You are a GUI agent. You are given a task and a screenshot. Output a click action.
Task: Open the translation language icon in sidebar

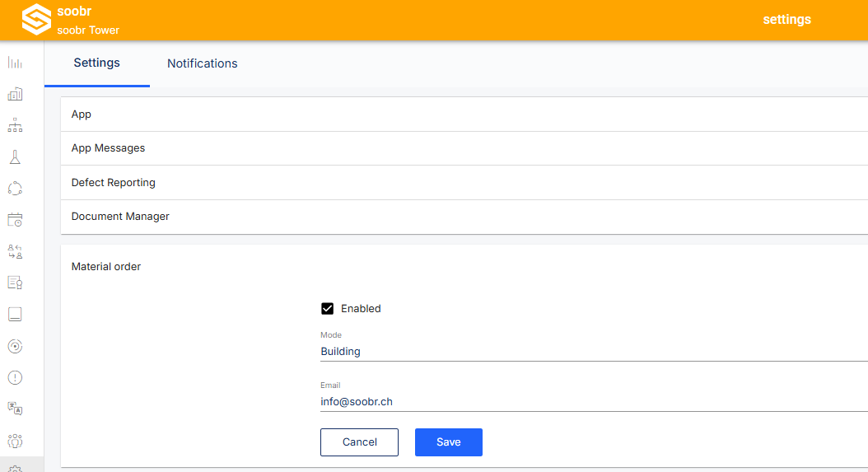tap(15, 409)
